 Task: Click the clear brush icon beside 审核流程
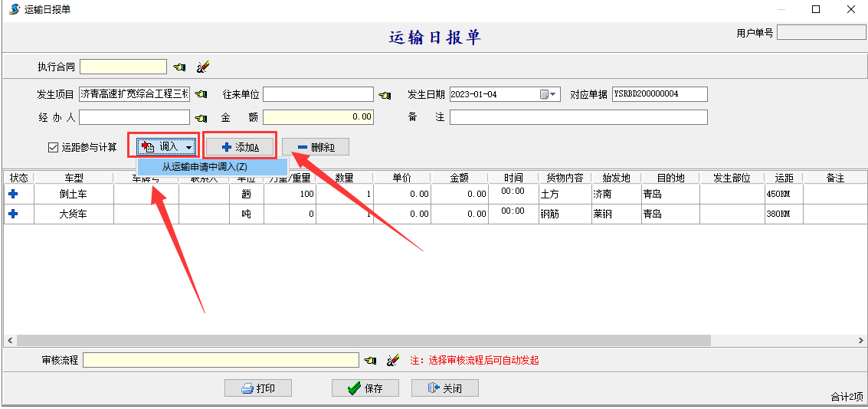coord(393,360)
